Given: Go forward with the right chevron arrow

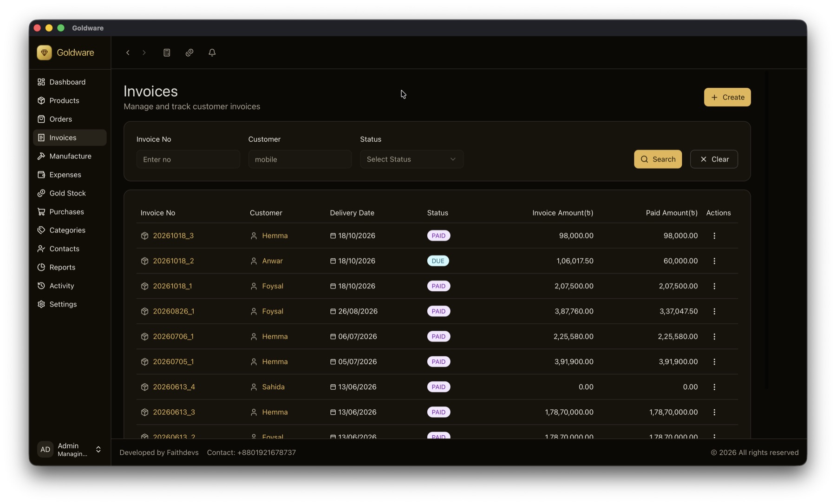Looking at the screenshot, I should tap(144, 52).
